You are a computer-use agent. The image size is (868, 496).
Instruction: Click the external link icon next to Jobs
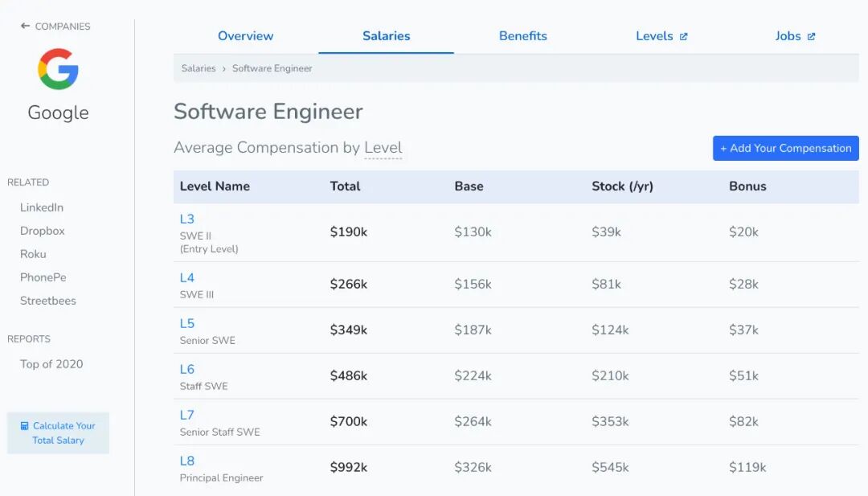pyautogui.click(x=812, y=36)
